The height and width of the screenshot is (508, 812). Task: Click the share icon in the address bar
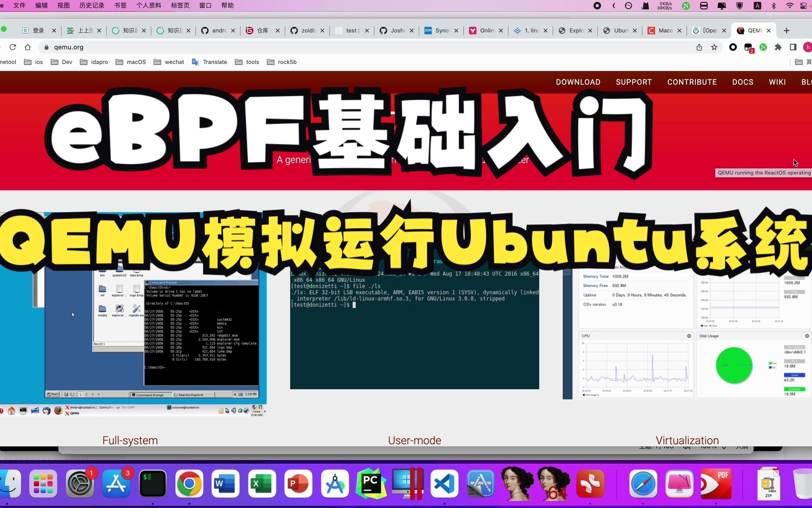[699, 47]
